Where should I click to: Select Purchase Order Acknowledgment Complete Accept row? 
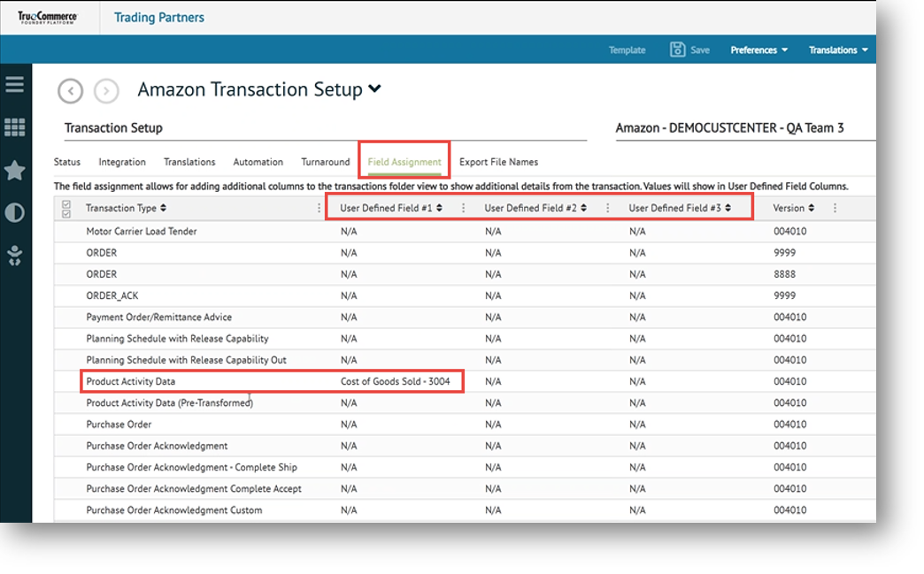tap(465, 488)
